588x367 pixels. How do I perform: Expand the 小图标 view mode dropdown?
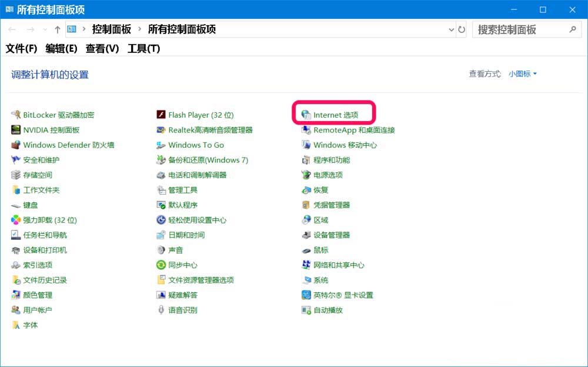coord(523,74)
